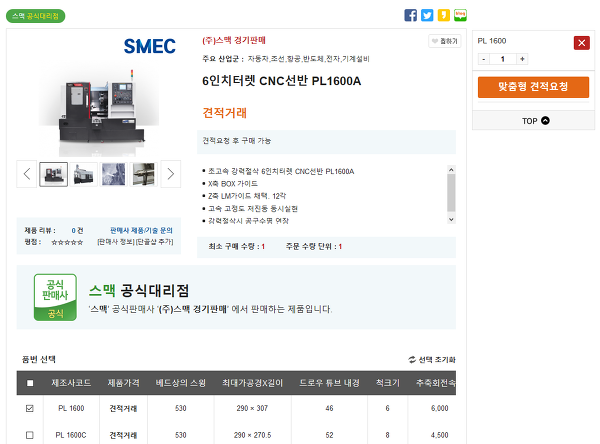The width and height of the screenshot is (600, 444).
Task: Toggle the select-all checkbox in table header
Action: 30,383
